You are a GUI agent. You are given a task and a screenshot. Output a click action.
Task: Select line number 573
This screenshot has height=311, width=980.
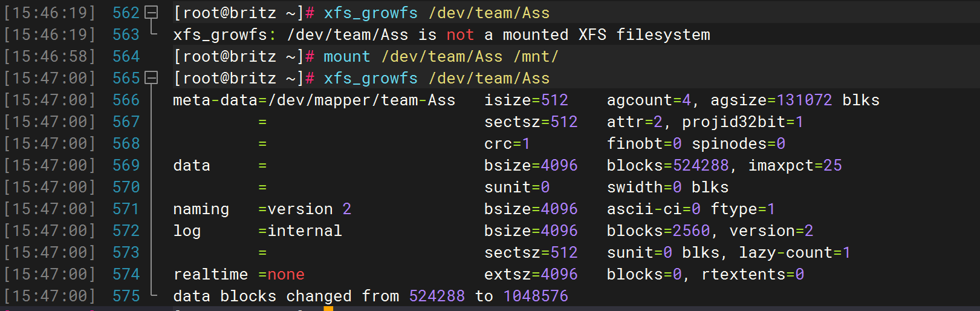pos(126,252)
